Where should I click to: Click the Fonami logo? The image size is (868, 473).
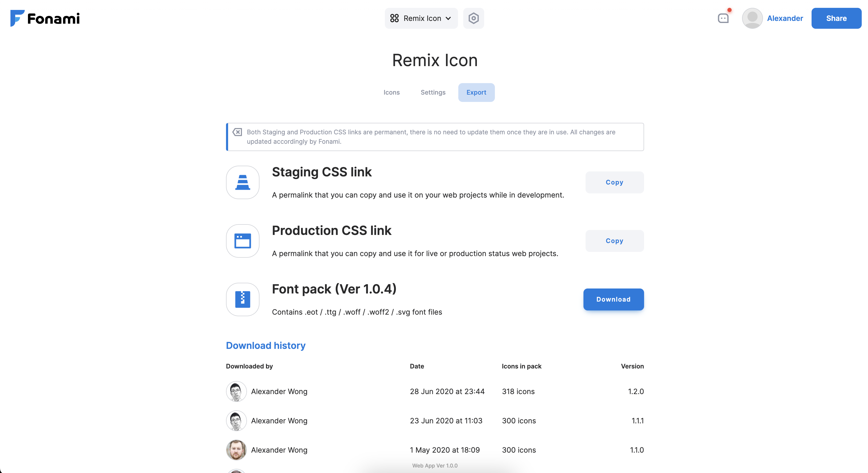[x=45, y=18]
